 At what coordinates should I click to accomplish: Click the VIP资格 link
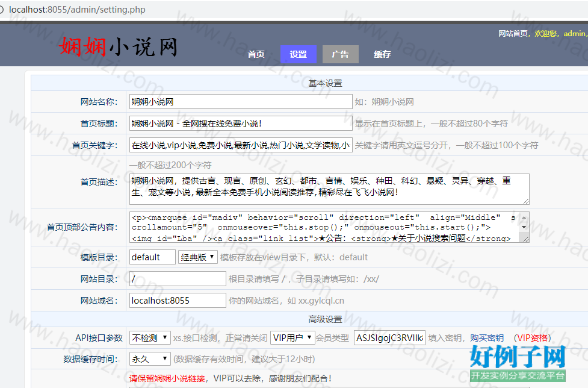click(x=532, y=338)
